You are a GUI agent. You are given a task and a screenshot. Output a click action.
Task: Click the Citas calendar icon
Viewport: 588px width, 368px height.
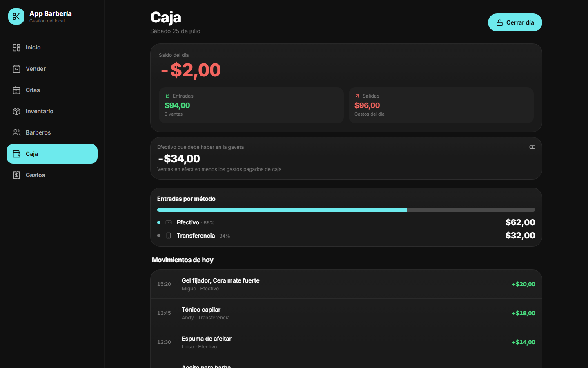pos(16,90)
